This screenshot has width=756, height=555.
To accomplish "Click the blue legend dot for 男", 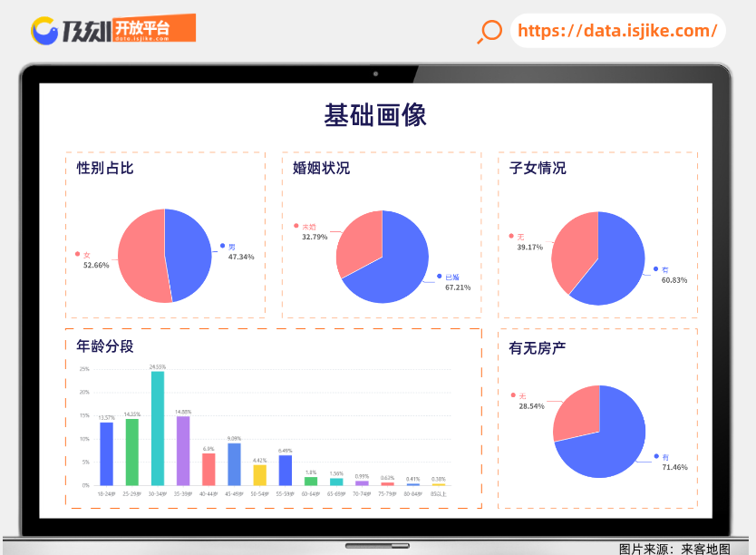I will pos(222,246).
